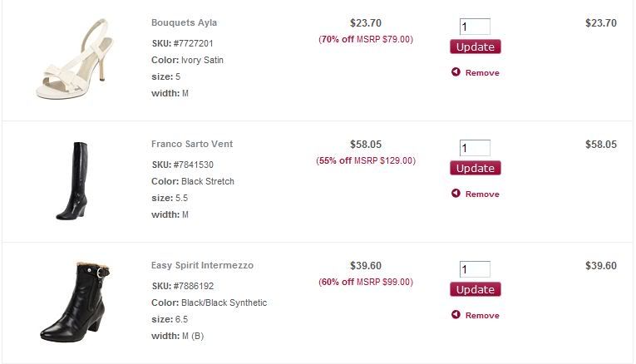Focus the quantity field for Easy Spirit Intermezzo
Screen dimensions: 636x364
point(475,269)
